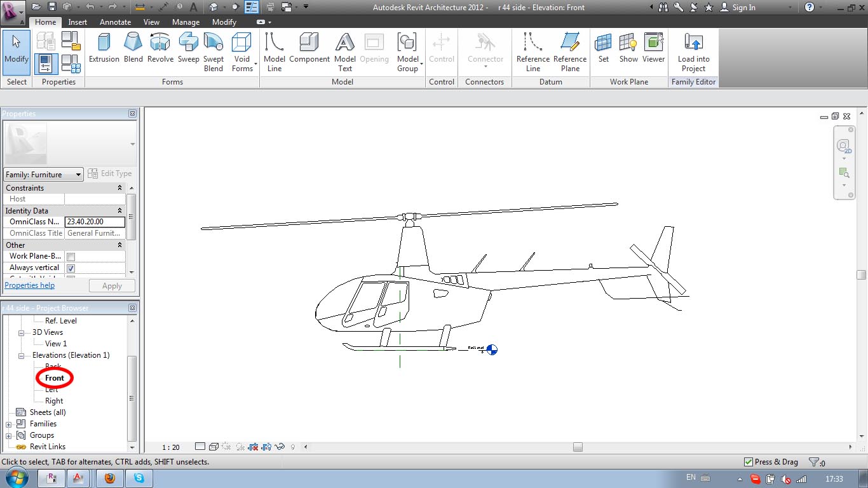Open Family Category and Parameters

coord(71,41)
